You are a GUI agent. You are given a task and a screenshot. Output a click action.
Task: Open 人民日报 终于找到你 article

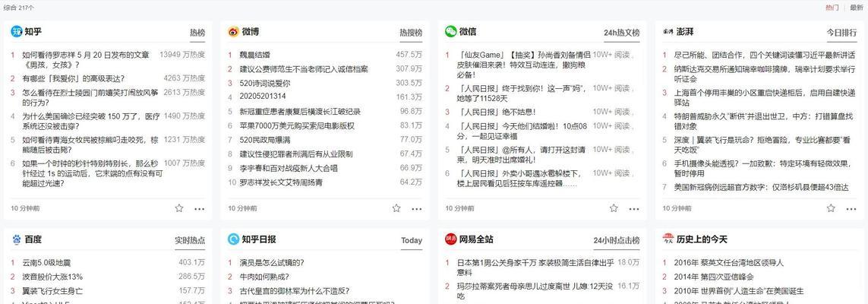(522, 93)
